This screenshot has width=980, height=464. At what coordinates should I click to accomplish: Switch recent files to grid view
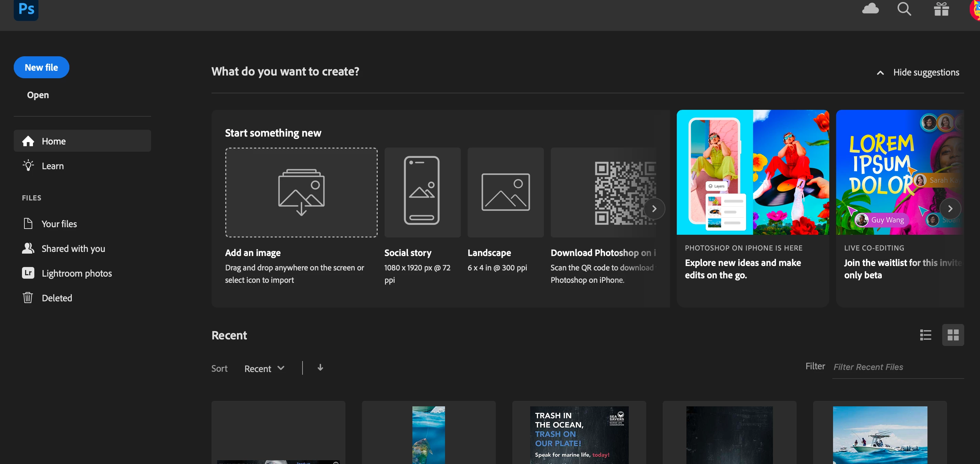(x=953, y=335)
